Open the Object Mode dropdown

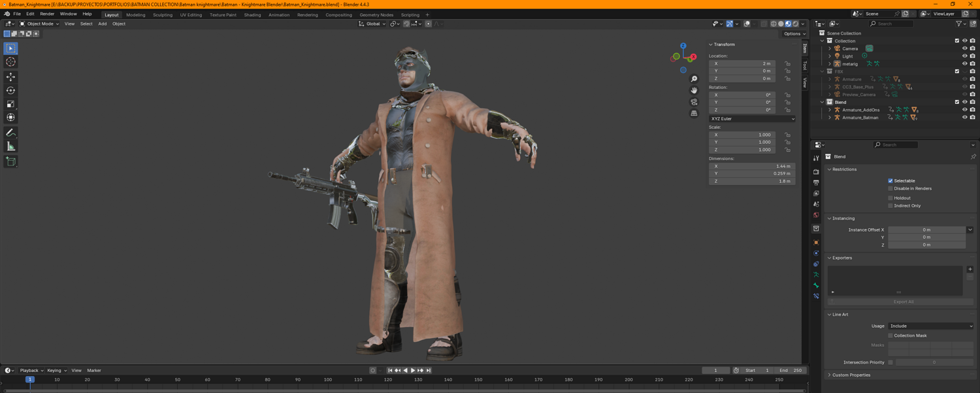pyautogui.click(x=39, y=24)
